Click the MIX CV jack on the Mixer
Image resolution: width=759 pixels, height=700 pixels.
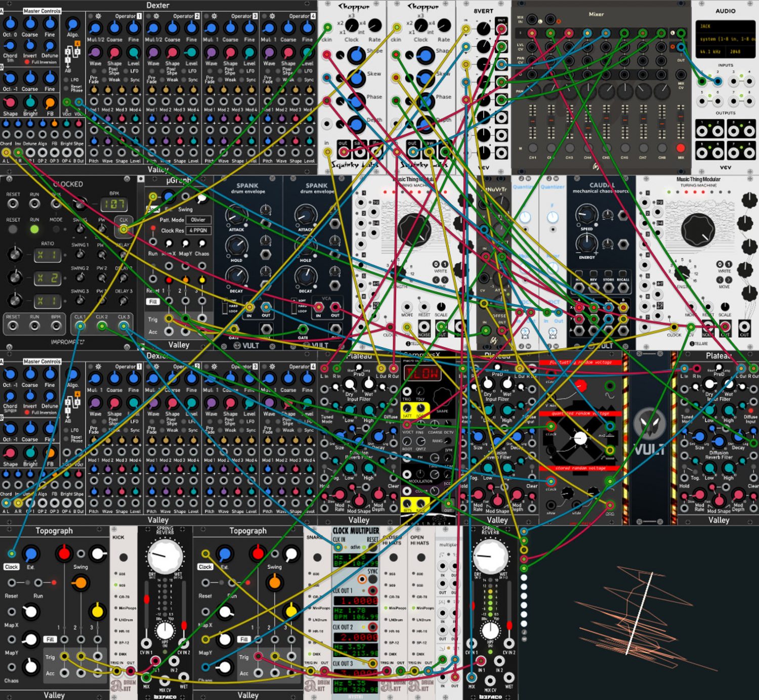[681, 75]
